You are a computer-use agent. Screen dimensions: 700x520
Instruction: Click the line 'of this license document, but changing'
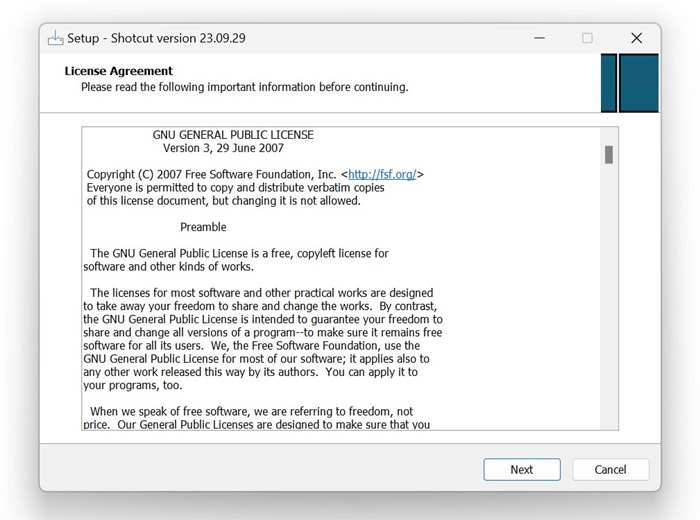coord(223,201)
